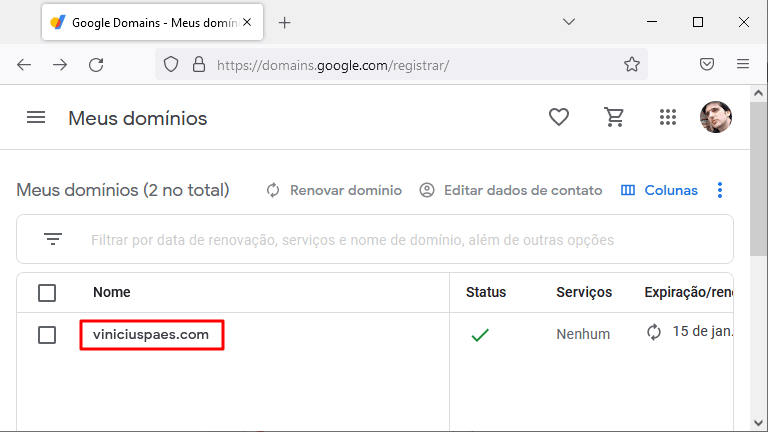Open the viniciuspaes.com domain link
Image resolution: width=768 pixels, height=432 pixels.
click(151, 335)
